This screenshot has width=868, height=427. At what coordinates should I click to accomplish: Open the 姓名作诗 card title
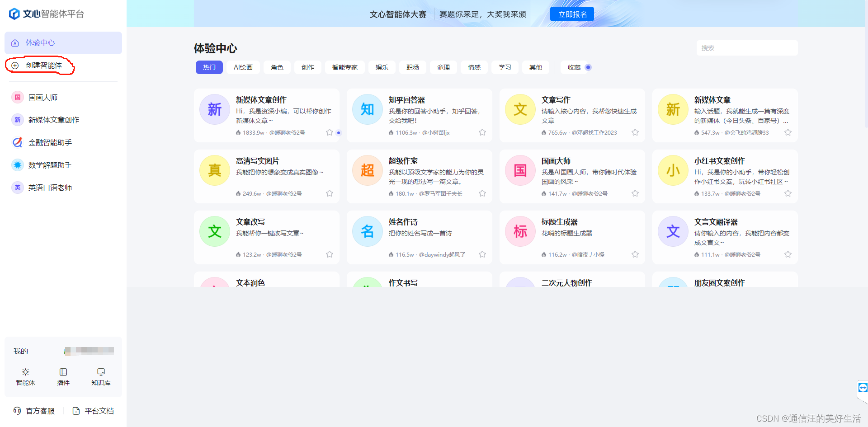point(403,222)
